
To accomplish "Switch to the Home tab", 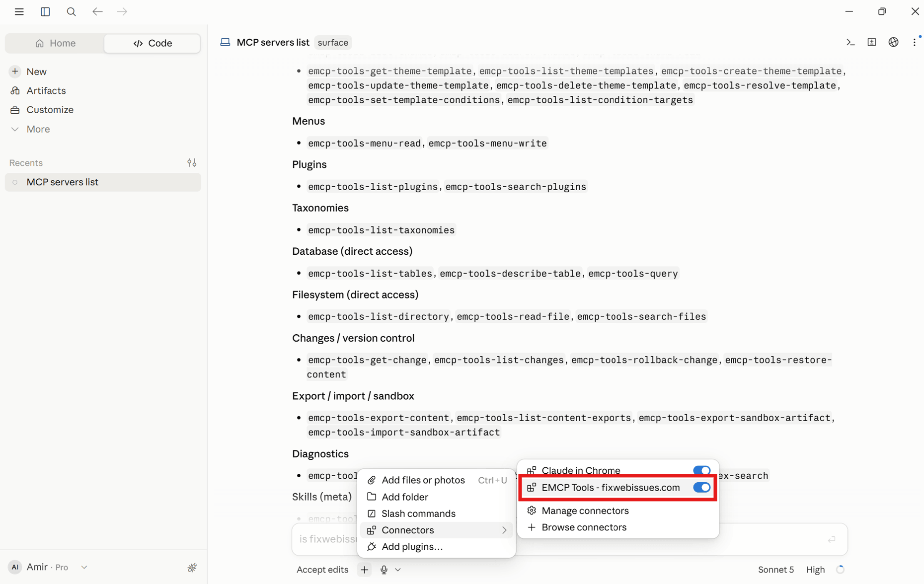I will click(x=55, y=43).
